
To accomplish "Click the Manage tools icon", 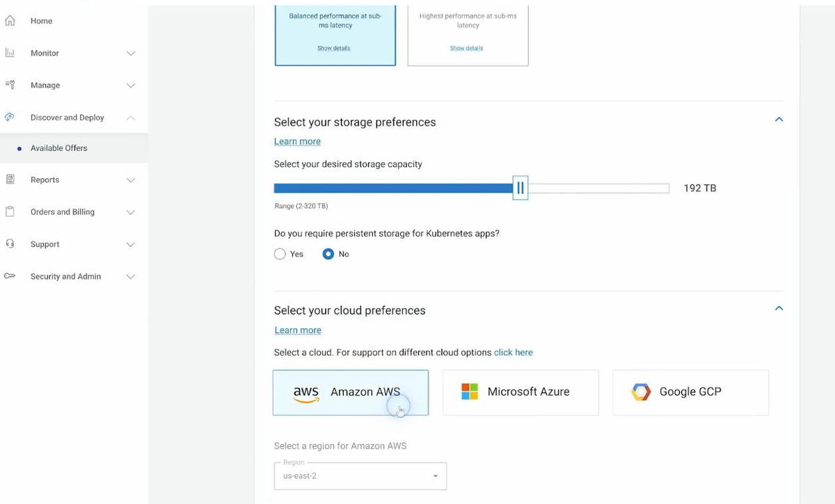I will pos(10,85).
